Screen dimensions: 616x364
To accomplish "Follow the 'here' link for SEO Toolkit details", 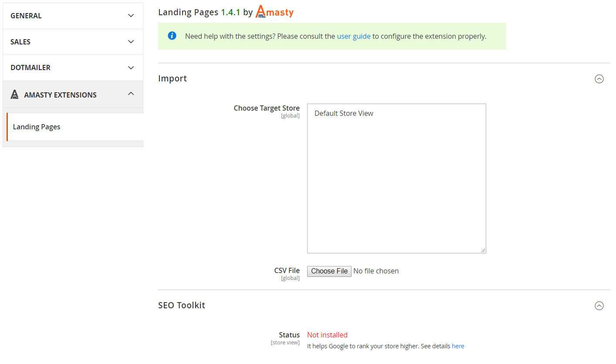I will pyautogui.click(x=458, y=346).
